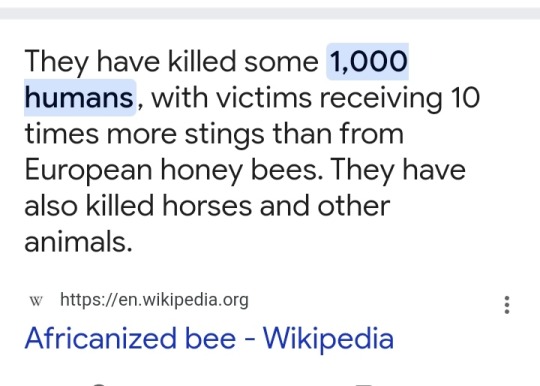The width and height of the screenshot is (540, 386).
Task: Click the word Africanized in the result title
Action: point(101,338)
